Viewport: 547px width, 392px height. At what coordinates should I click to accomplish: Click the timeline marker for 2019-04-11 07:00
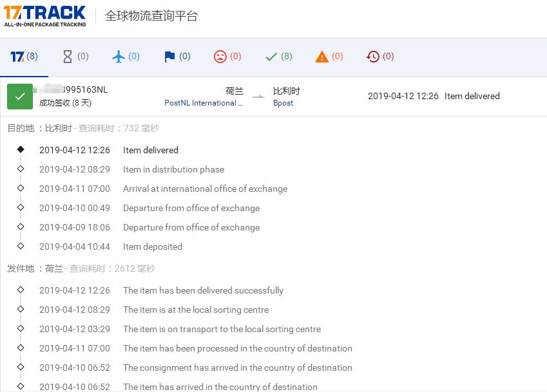pos(20,189)
